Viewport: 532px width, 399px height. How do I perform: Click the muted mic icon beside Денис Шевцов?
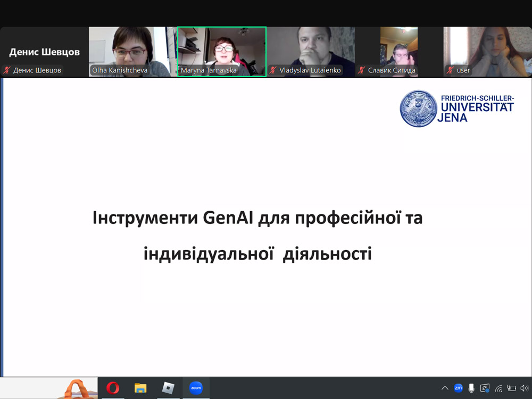pyautogui.click(x=7, y=70)
